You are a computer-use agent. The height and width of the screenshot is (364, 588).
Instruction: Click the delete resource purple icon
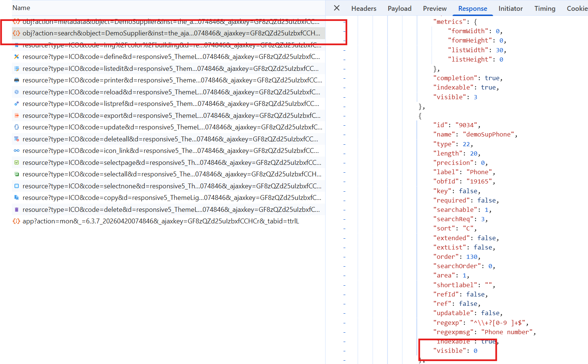pos(16,210)
